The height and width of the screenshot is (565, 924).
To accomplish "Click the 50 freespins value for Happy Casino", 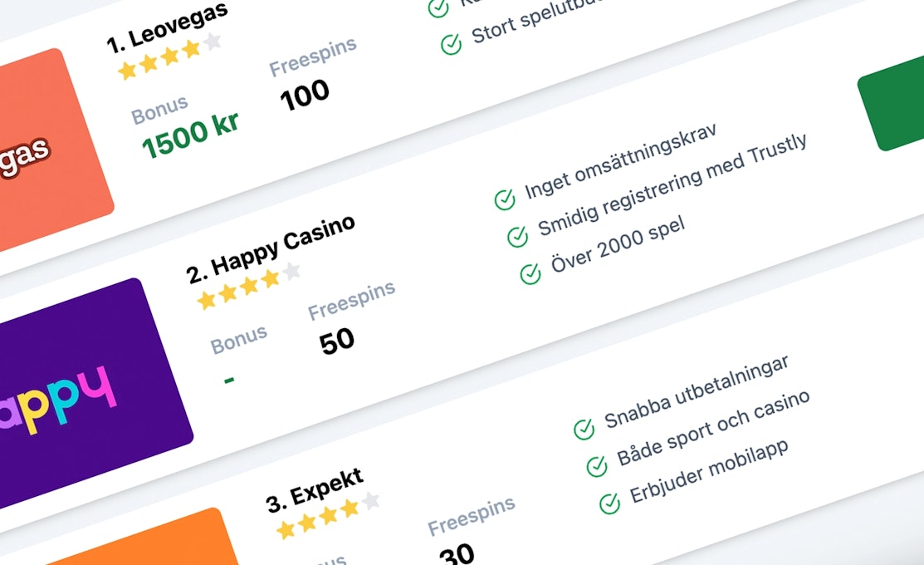I will coord(336,342).
